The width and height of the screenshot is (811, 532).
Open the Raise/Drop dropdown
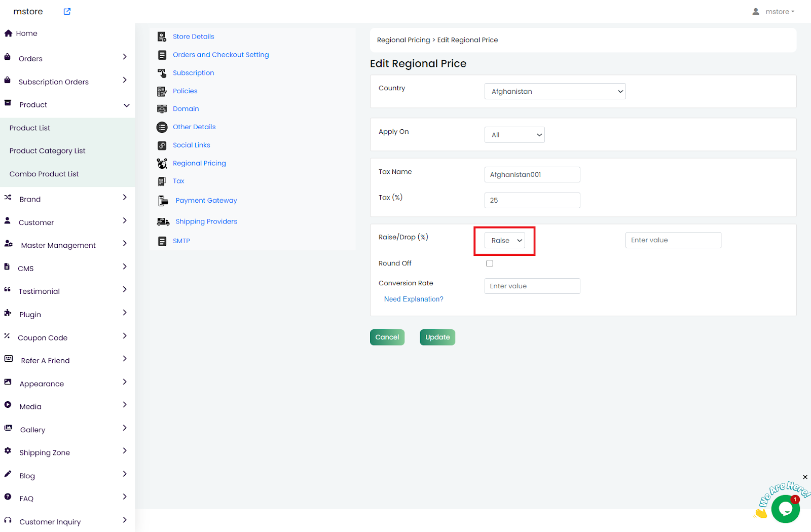505,241
